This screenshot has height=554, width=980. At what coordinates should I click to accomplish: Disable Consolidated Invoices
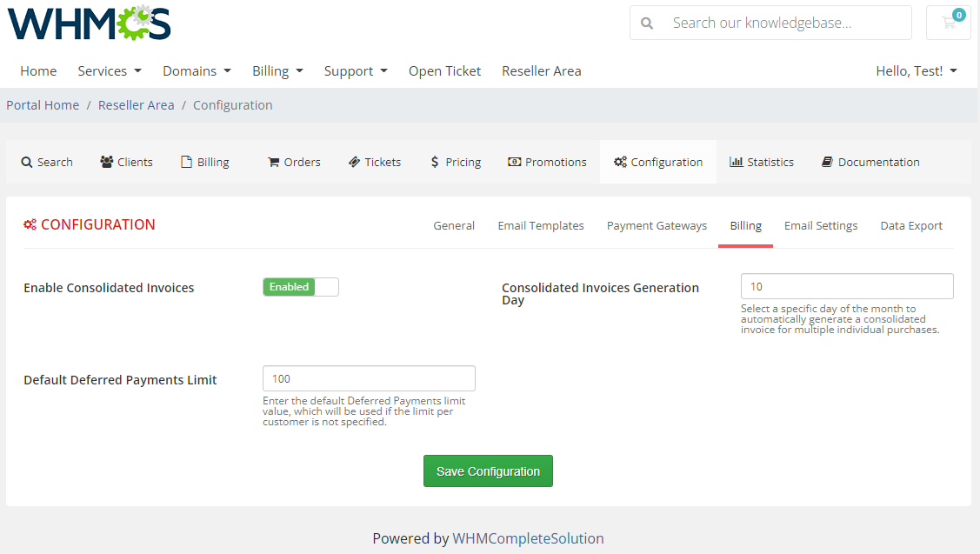point(300,286)
